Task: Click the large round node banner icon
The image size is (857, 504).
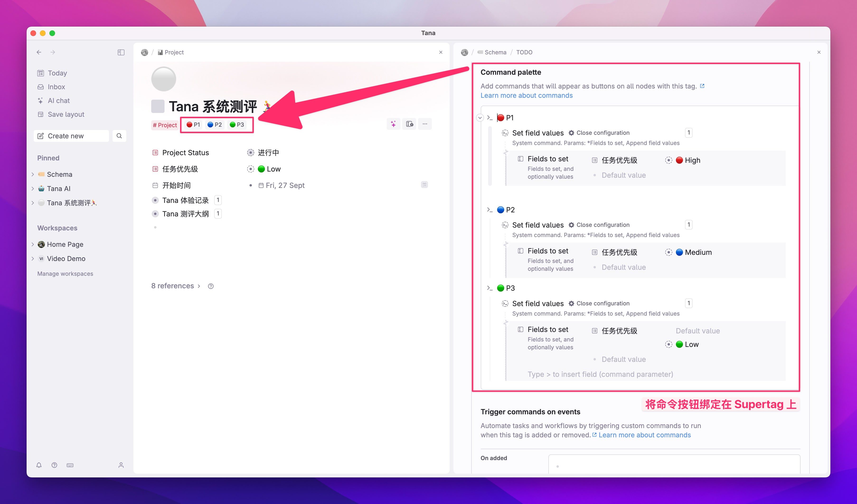Action: (x=164, y=79)
